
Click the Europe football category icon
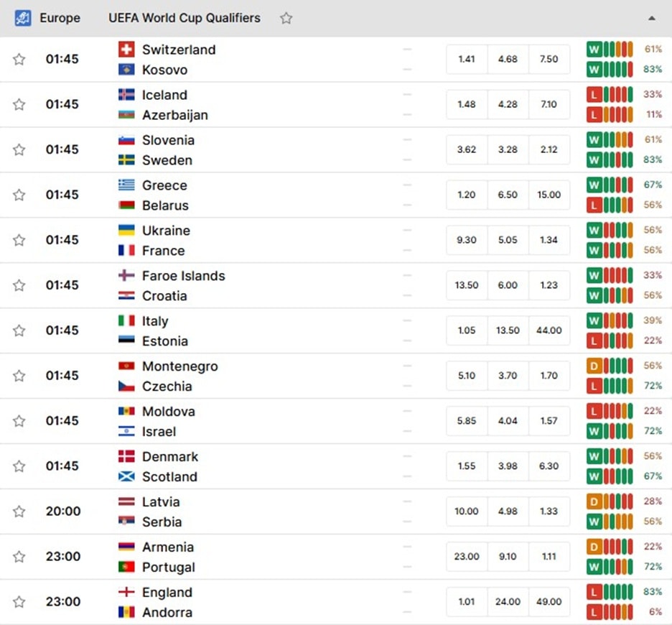23,18
